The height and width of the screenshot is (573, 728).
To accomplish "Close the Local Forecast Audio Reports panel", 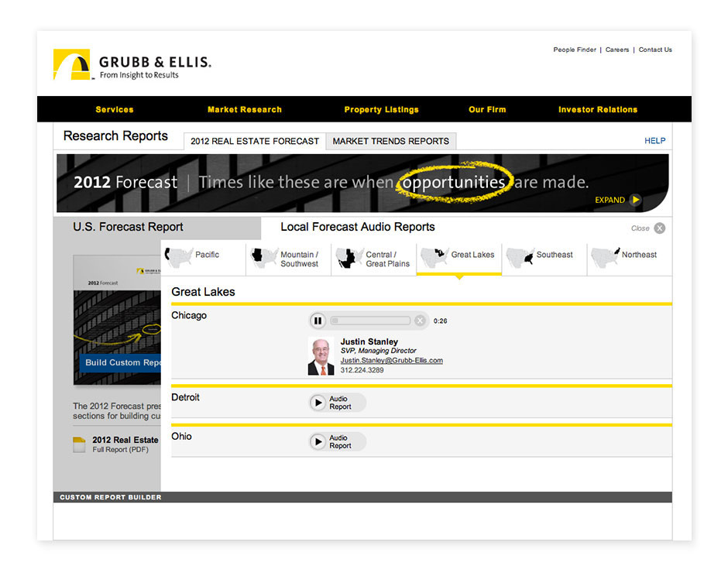I will [659, 228].
